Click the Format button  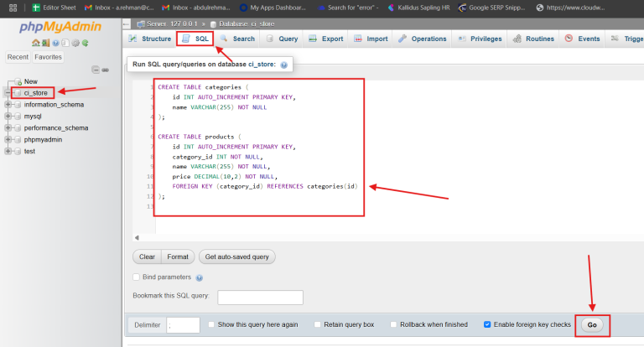click(x=178, y=256)
